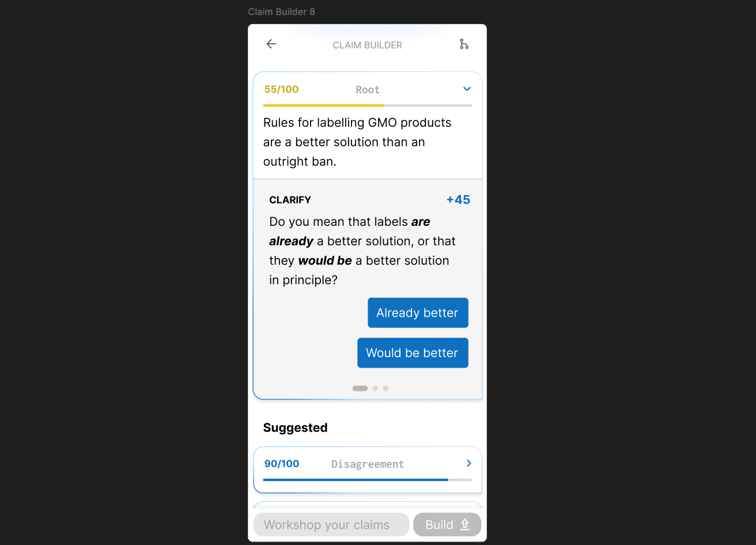Click the 55/100 score on Root card
Screen dimensions: 756x545
pos(281,89)
